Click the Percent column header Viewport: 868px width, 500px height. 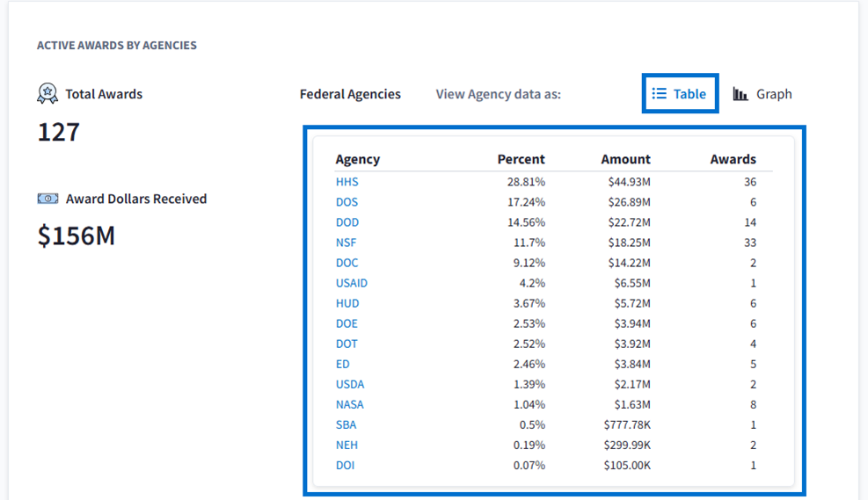coord(521,159)
